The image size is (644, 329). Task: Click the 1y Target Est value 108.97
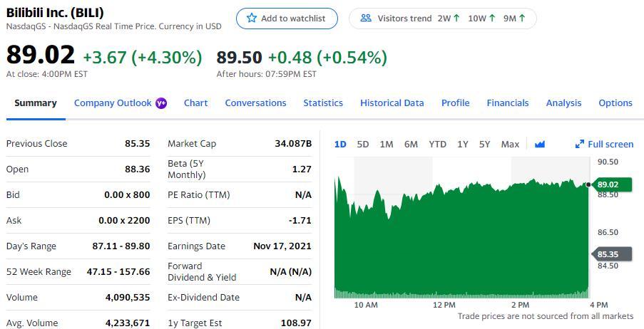click(x=296, y=323)
